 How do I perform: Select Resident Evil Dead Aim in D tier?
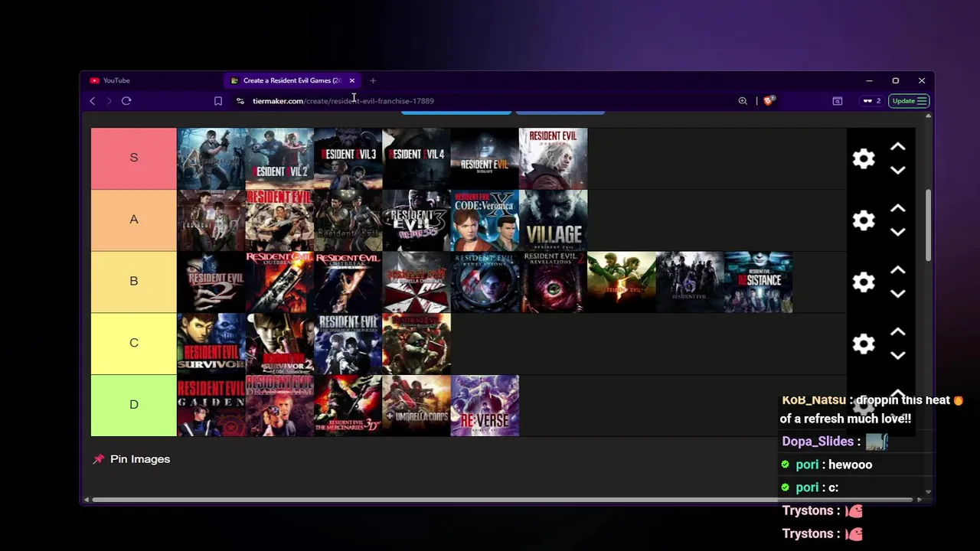(279, 406)
